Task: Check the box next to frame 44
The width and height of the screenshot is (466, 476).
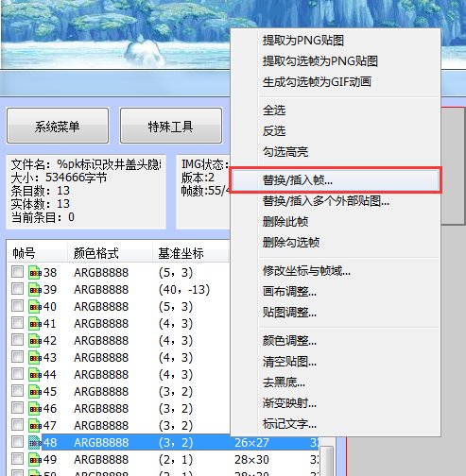Action: [x=17, y=374]
